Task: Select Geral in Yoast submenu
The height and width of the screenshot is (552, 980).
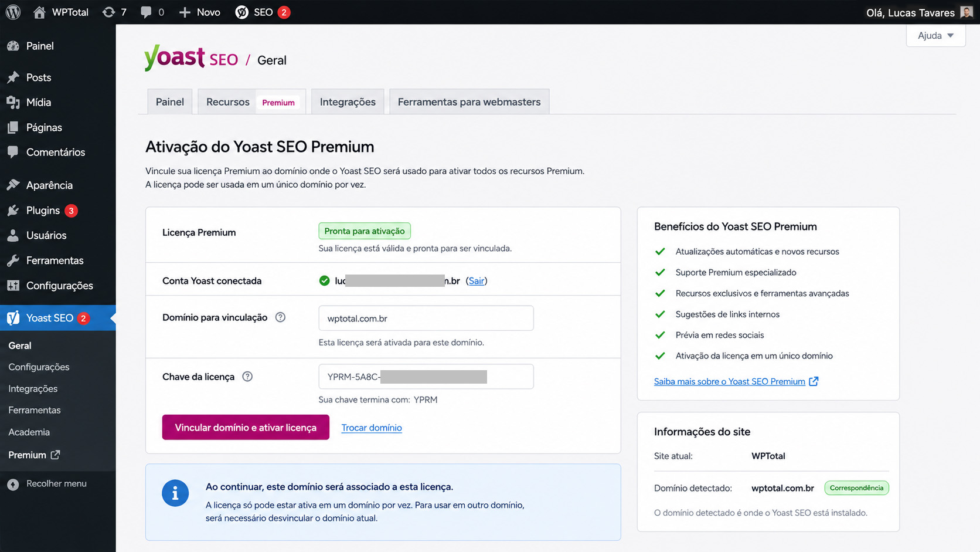Action: tap(20, 346)
